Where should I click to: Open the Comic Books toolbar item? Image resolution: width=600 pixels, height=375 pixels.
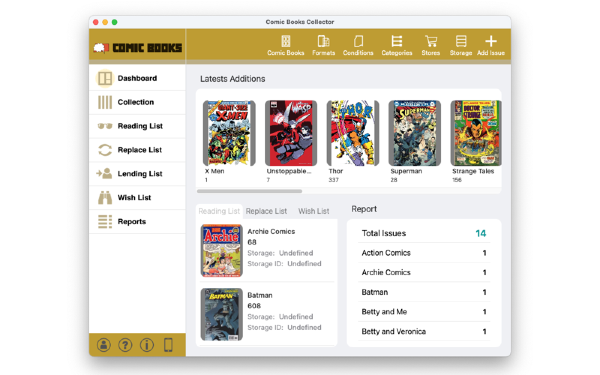coord(285,46)
